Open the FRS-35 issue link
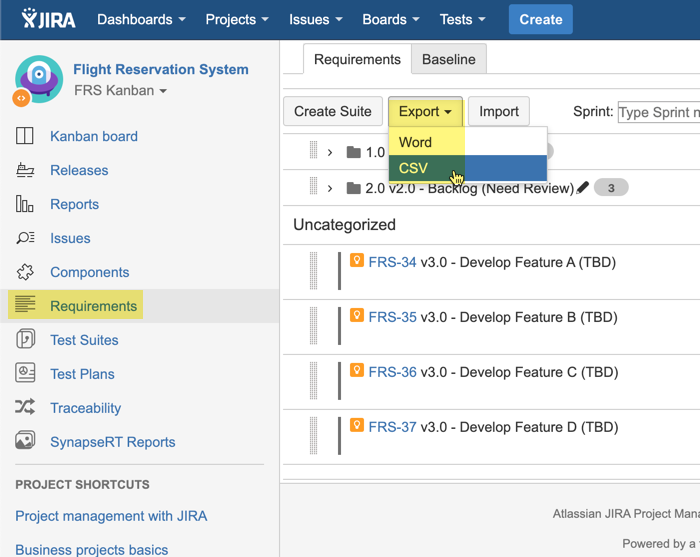Image resolution: width=700 pixels, height=557 pixels. tap(392, 318)
